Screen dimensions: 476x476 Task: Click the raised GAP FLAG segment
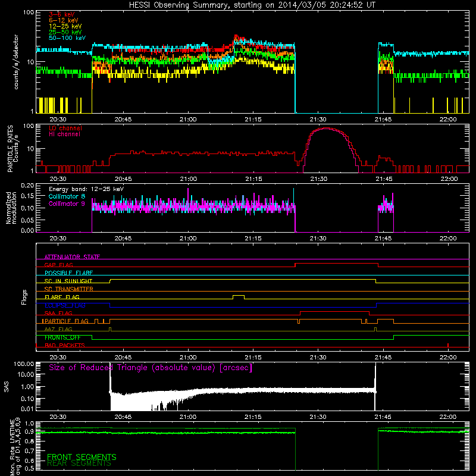pyautogui.click(x=337, y=264)
